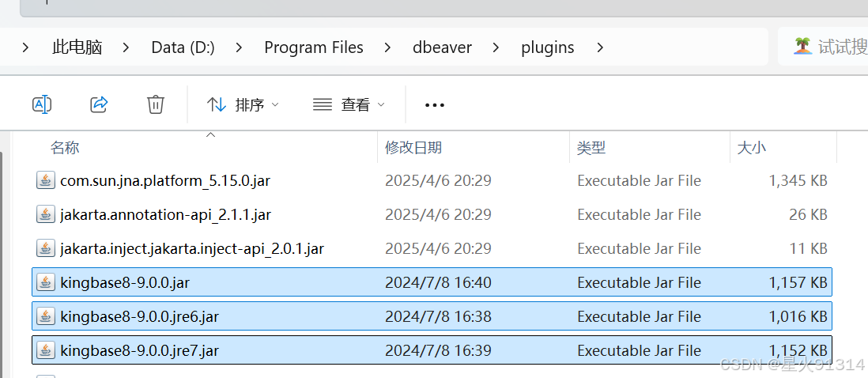Click Data (D:) in the breadcrumb
Screen dimensions: 868x378
click(x=183, y=47)
